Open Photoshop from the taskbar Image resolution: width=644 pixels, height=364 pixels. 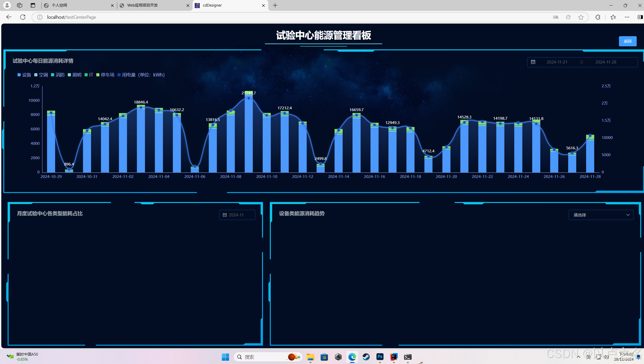pyautogui.click(x=380, y=357)
